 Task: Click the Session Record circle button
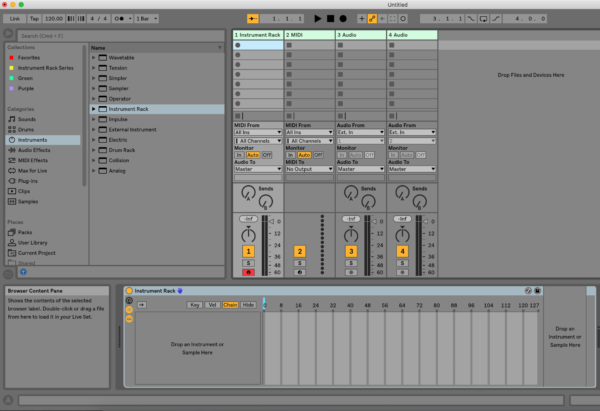403,18
